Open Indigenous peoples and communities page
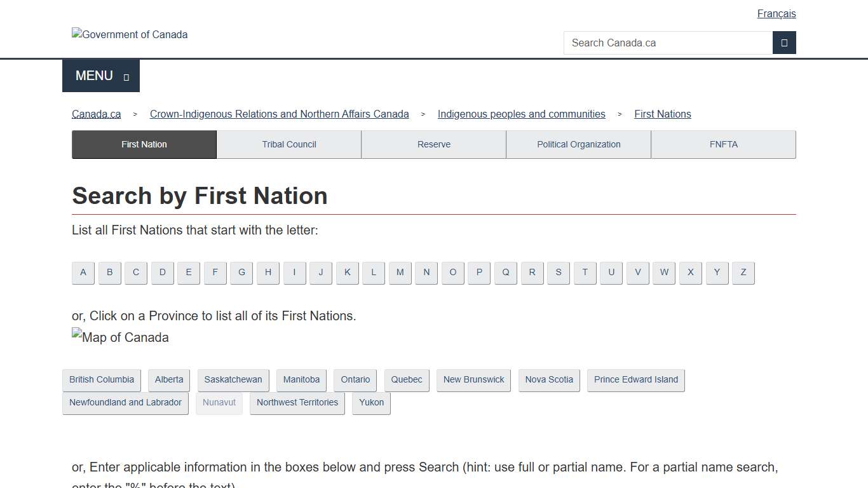 (521, 114)
